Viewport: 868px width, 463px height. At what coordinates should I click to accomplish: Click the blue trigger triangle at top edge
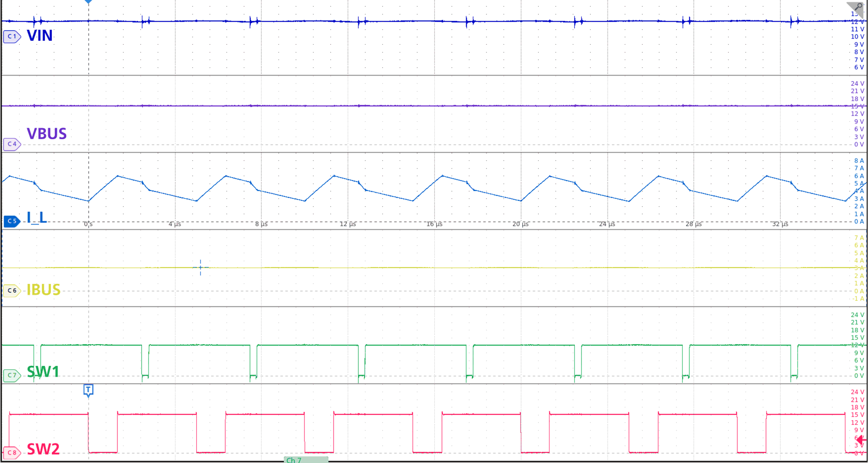click(x=88, y=2)
